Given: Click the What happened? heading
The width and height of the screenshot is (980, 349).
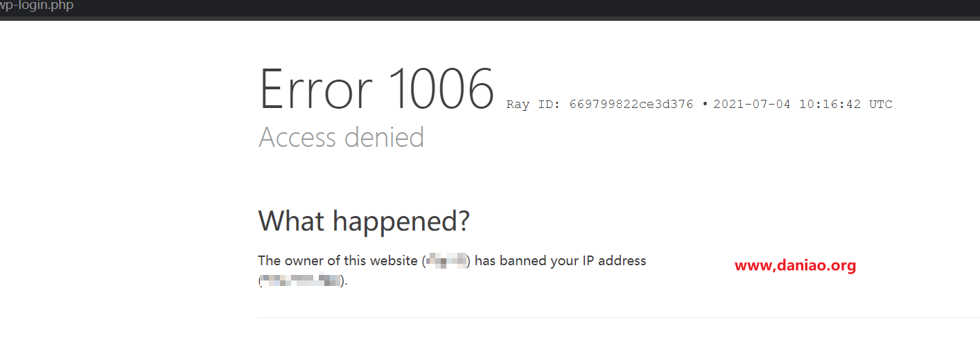Looking at the screenshot, I should 364,222.
